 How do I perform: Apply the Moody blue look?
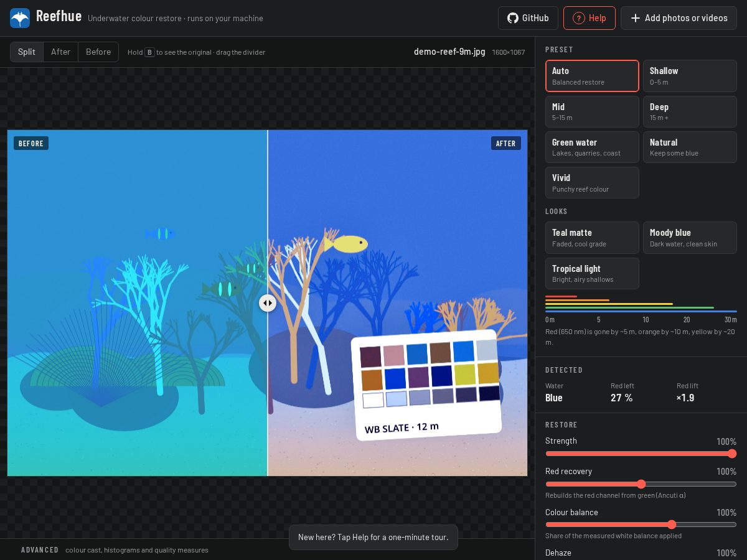pos(690,238)
